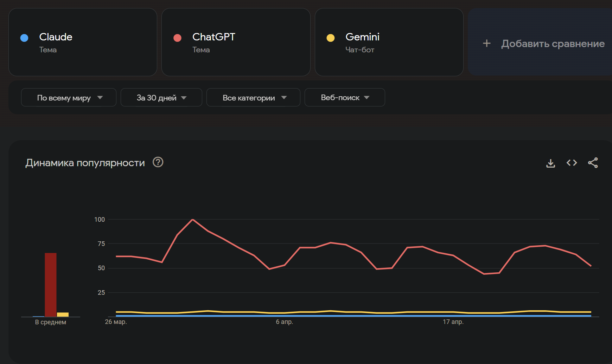Click the 100 axis value
The width and height of the screenshot is (612, 364).
pos(100,220)
